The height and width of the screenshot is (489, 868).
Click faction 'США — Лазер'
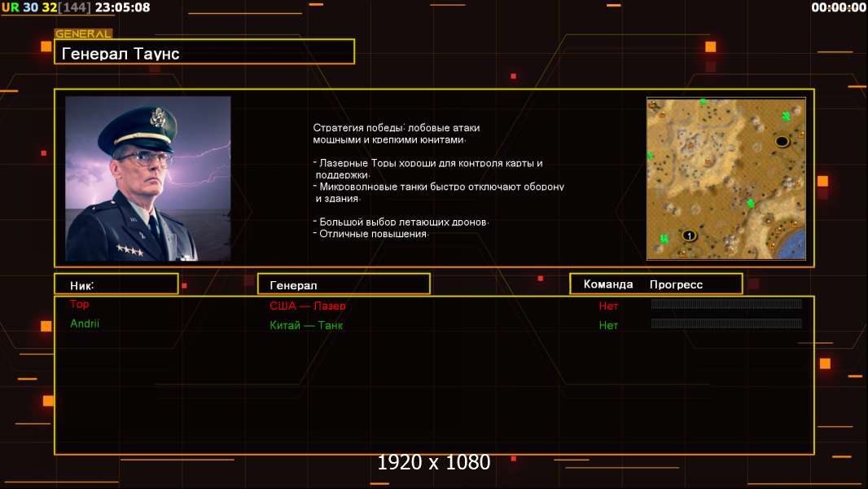(x=308, y=306)
